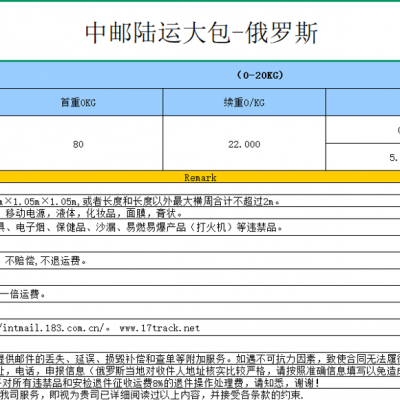This screenshot has width=400, height=400.
Task: Click the last row about 接受各条款的约束
Action: (200, 394)
